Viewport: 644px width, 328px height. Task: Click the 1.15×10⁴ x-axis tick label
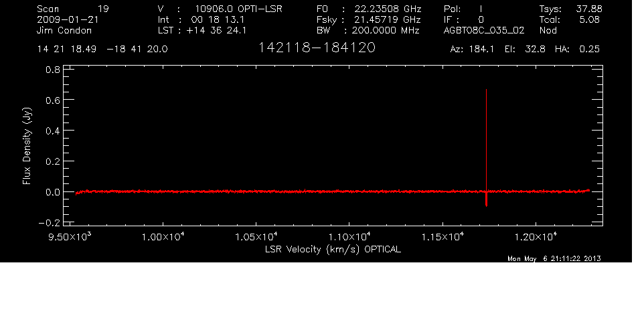(x=442, y=236)
